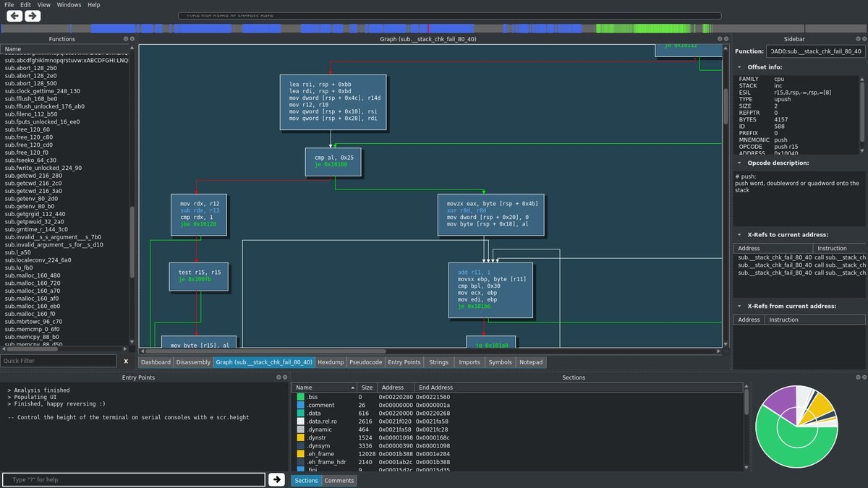The height and width of the screenshot is (488, 868).
Task: Go forward with the right arrow button
Action: point(33,15)
